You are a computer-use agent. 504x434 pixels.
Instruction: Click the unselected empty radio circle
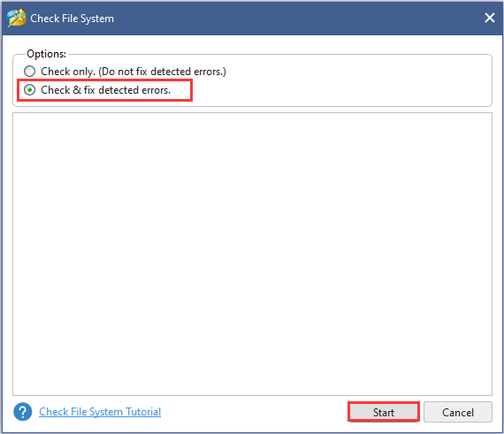pyautogui.click(x=29, y=72)
